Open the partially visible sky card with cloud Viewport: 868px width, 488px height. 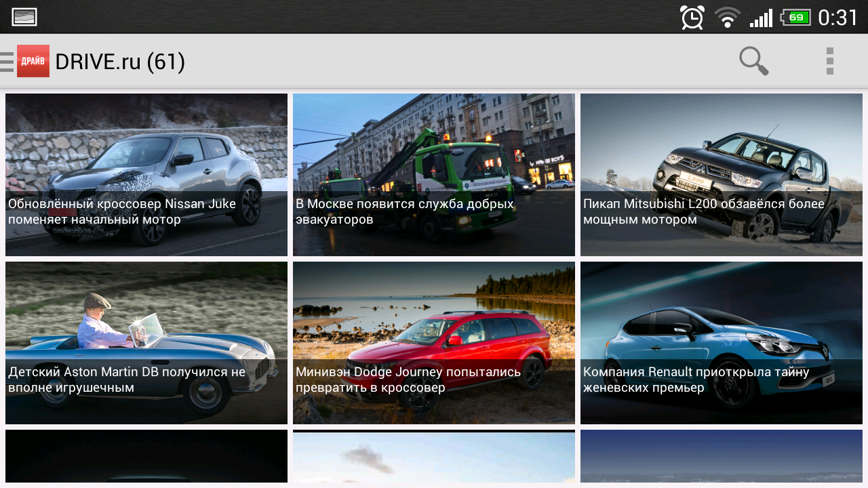tap(434, 456)
